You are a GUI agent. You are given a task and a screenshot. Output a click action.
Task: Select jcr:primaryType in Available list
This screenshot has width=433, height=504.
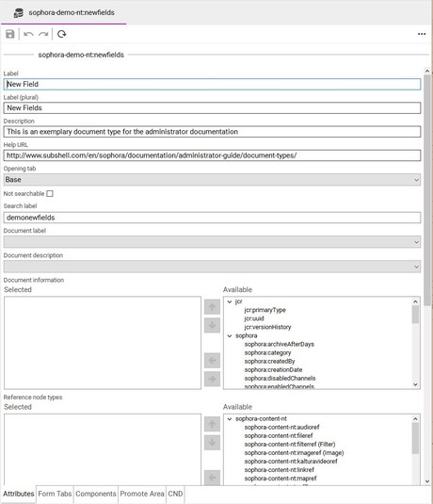pos(265,310)
